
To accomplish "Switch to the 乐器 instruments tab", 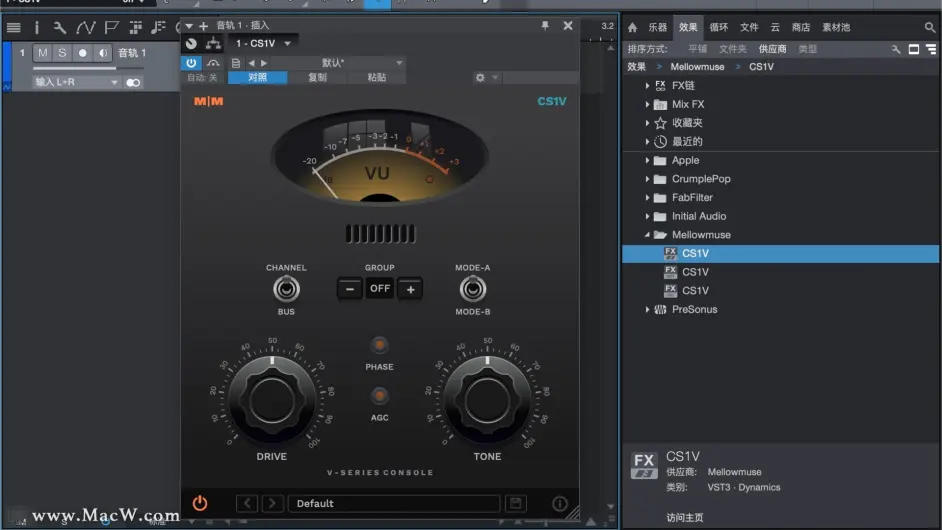I will (657, 27).
